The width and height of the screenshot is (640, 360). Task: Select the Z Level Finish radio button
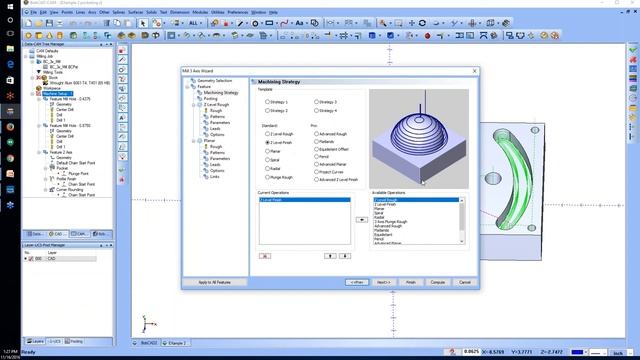click(267, 142)
